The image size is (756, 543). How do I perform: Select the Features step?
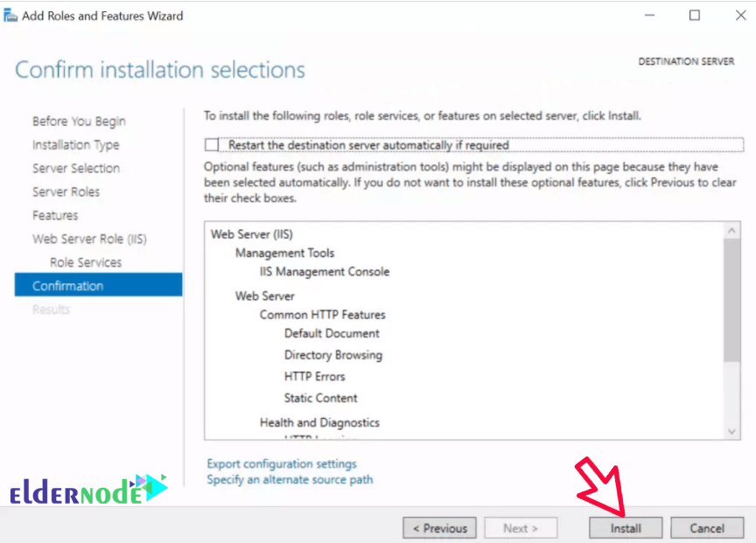click(54, 215)
